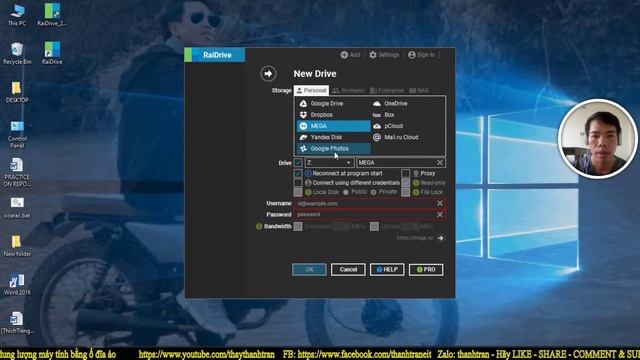Select the PRACTICE ON REPO document icon
Viewport: 640px width, 360px height.
(x=17, y=173)
